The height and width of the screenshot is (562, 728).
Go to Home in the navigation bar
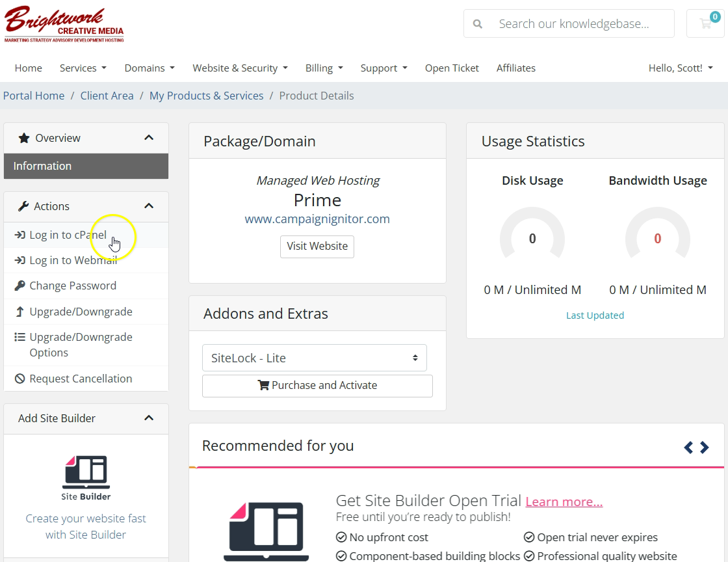pos(29,68)
